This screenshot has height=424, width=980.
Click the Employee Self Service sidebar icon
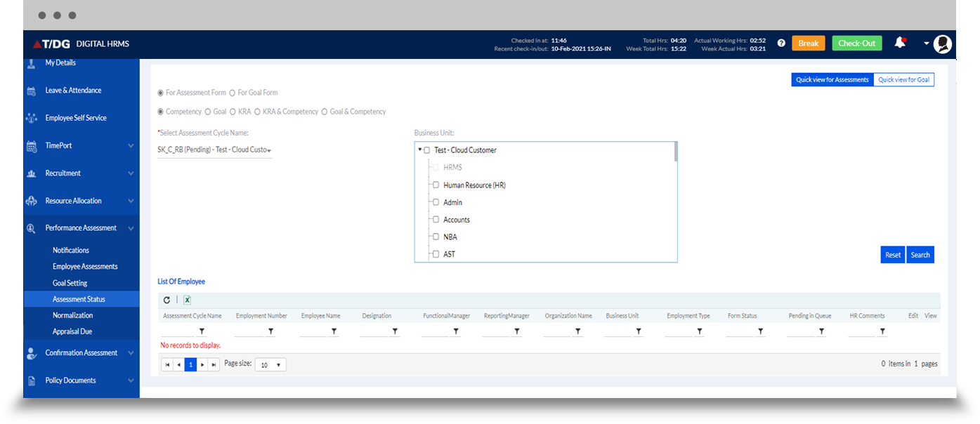pyautogui.click(x=31, y=118)
